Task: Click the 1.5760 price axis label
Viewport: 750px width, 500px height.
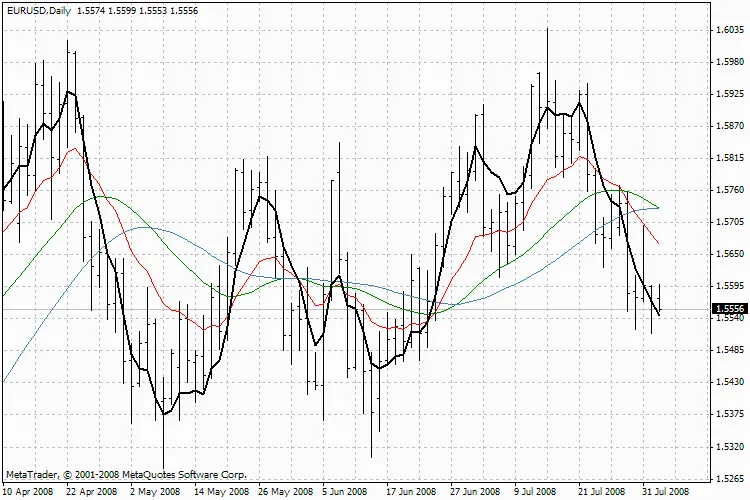Action: click(730, 190)
